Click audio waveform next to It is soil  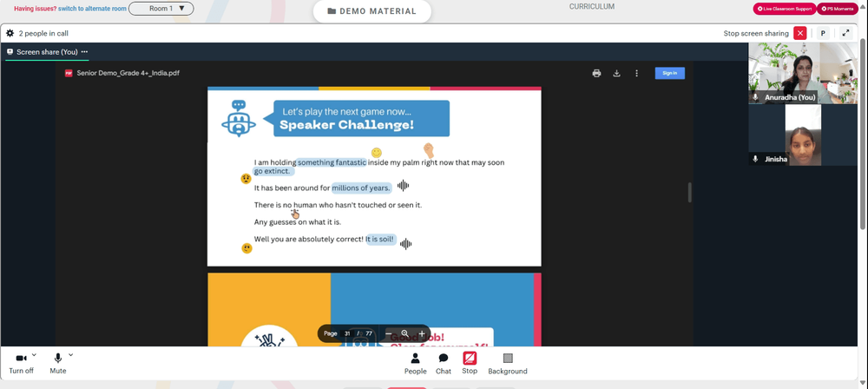pyautogui.click(x=405, y=244)
